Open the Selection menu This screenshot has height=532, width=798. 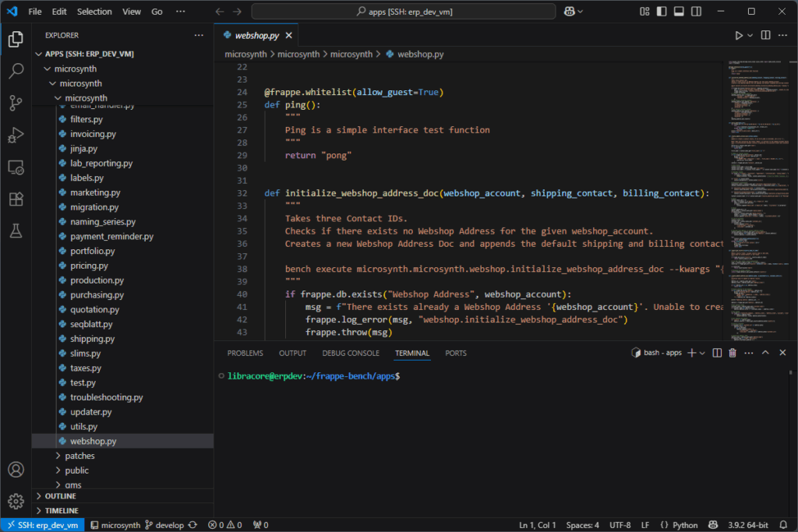point(94,11)
